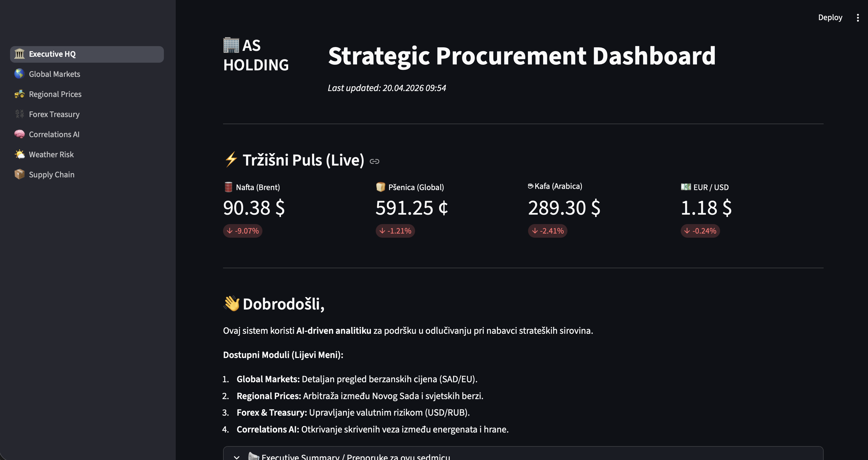The height and width of the screenshot is (460, 868).
Task: Click the sun-cloud icon for Weather Risk
Action: (x=20, y=154)
